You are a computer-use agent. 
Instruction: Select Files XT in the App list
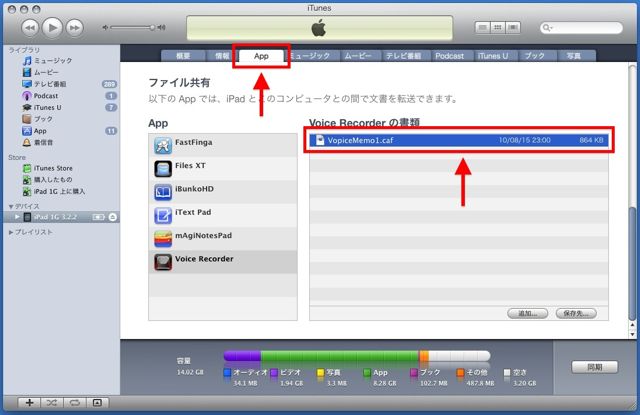coord(223,169)
